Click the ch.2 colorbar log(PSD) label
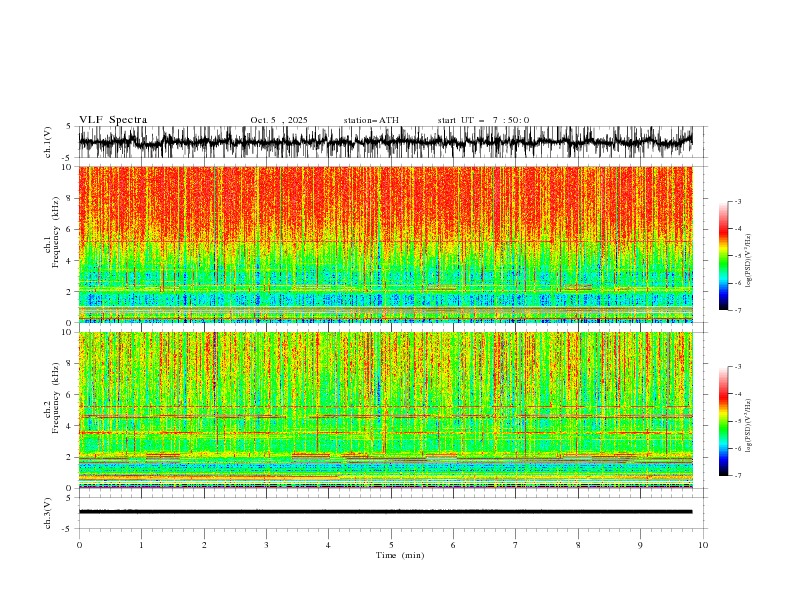 tap(749, 425)
